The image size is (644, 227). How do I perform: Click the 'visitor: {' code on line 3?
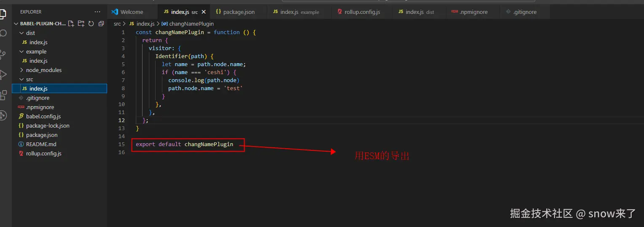165,48
